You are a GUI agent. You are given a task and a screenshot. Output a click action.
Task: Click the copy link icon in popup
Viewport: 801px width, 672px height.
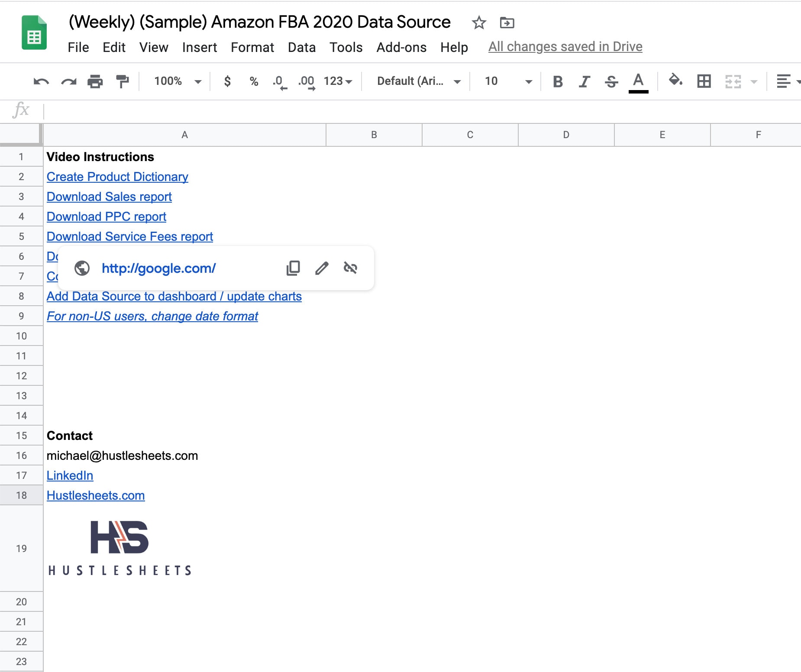tap(293, 268)
